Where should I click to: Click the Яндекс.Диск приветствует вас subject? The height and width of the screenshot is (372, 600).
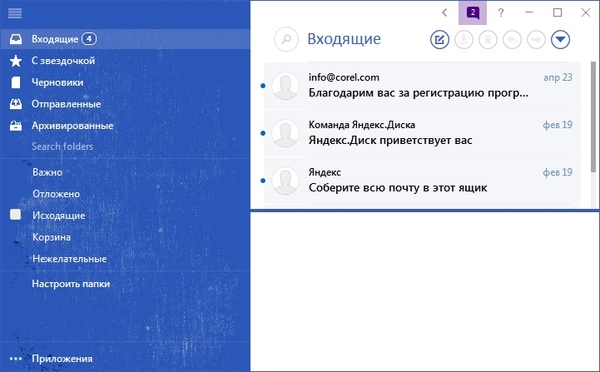click(390, 140)
